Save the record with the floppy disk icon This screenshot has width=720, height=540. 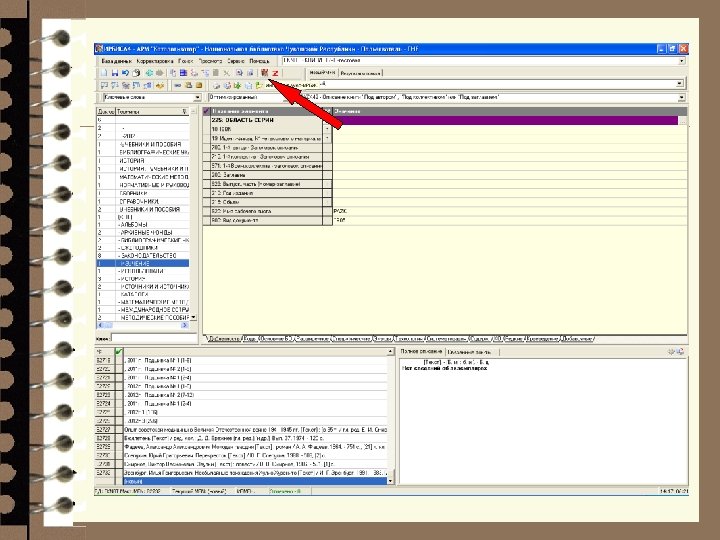115,73
